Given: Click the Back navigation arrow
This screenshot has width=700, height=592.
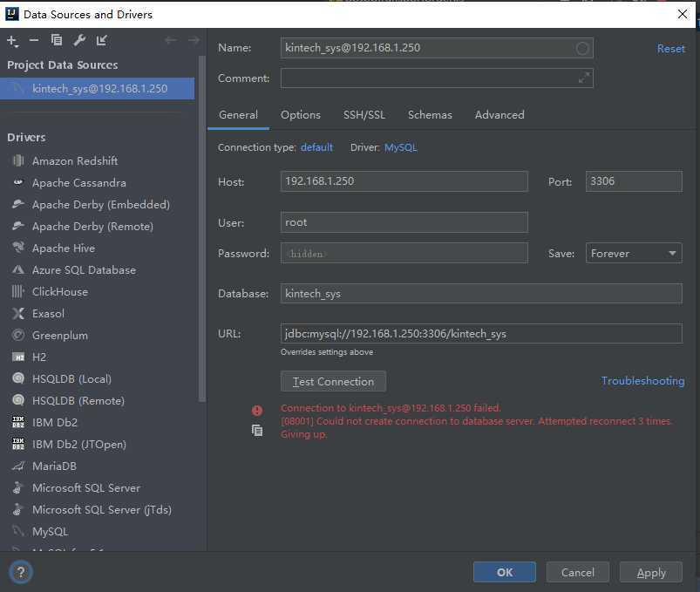Looking at the screenshot, I should click(170, 41).
